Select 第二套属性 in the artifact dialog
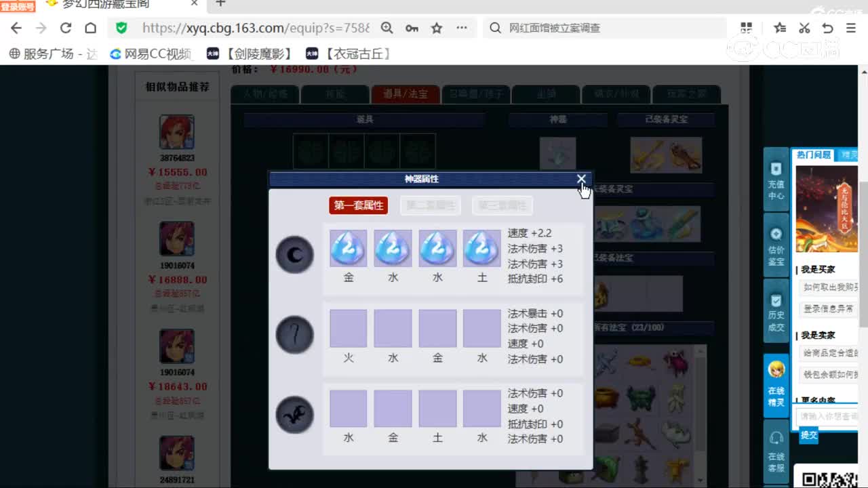The image size is (868, 488). (x=430, y=205)
